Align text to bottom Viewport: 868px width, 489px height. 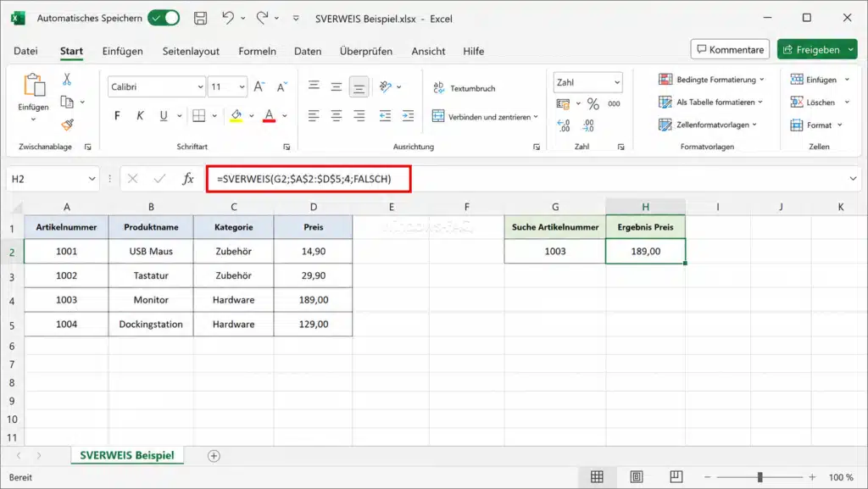pyautogui.click(x=359, y=86)
